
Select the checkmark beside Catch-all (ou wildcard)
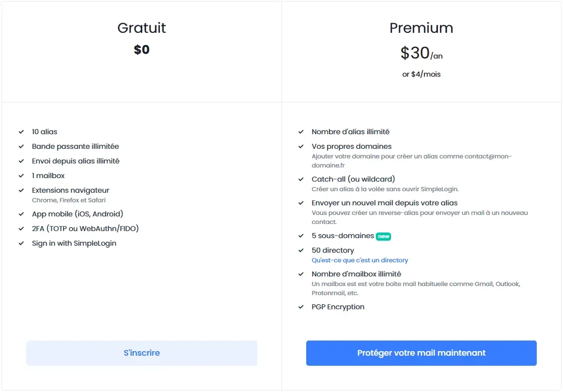tap(301, 179)
